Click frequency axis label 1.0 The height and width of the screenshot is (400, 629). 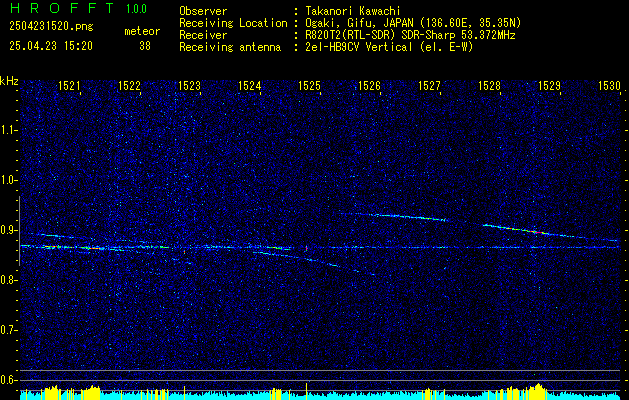tap(8, 181)
